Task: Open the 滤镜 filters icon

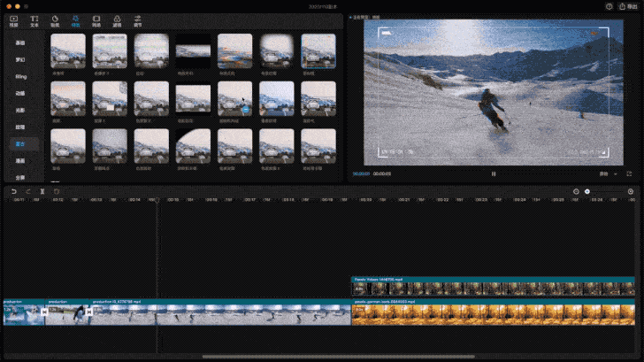Action: [117, 20]
